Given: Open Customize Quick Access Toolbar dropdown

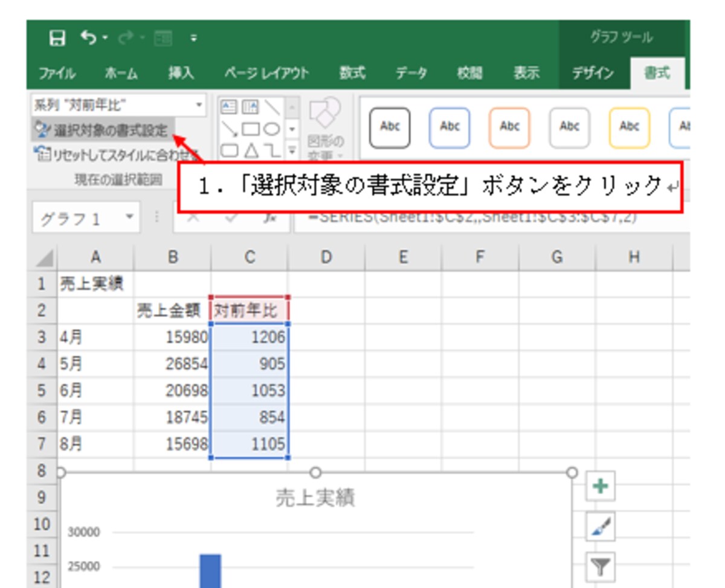Looking at the screenshot, I should 193,39.
